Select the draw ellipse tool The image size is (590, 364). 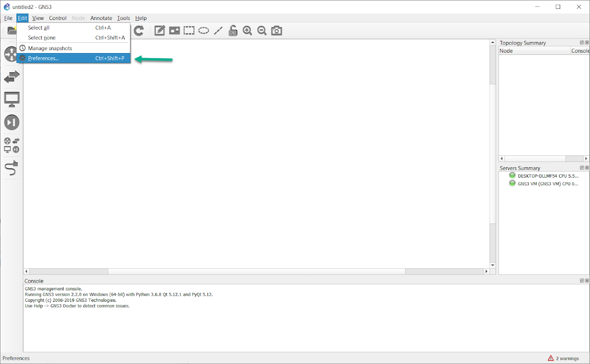(204, 31)
